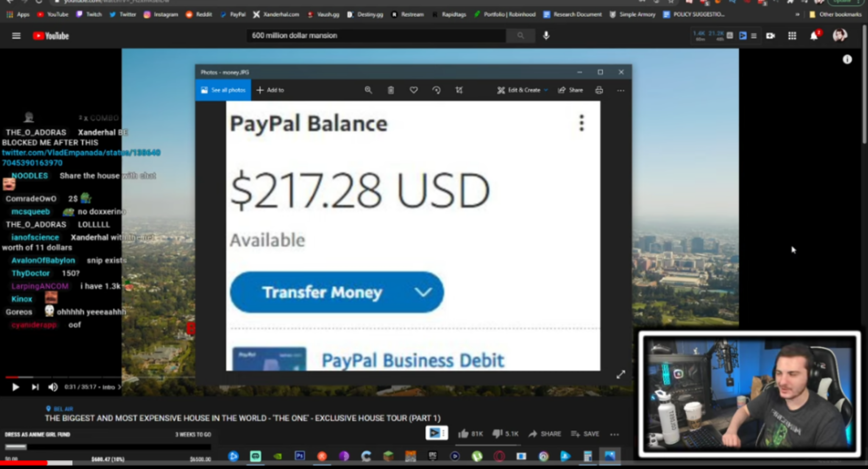Click the blue extension play icon in header

[x=743, y=36]
